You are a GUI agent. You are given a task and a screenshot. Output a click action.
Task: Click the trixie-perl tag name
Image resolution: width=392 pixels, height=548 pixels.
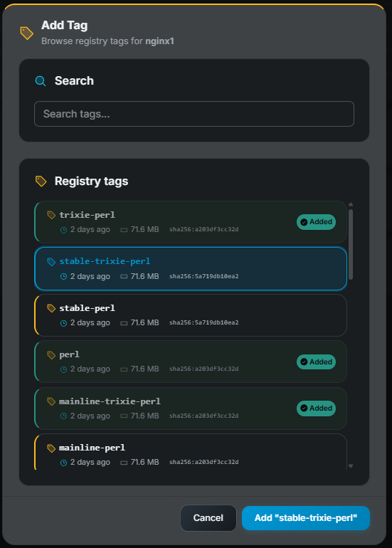coord(87,215)
